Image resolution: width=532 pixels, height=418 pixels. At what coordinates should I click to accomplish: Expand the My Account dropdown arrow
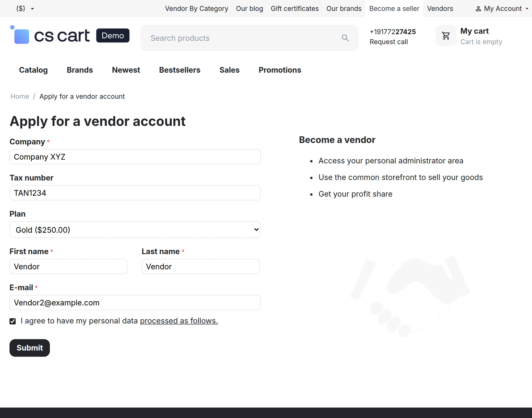tap(527, 9)
